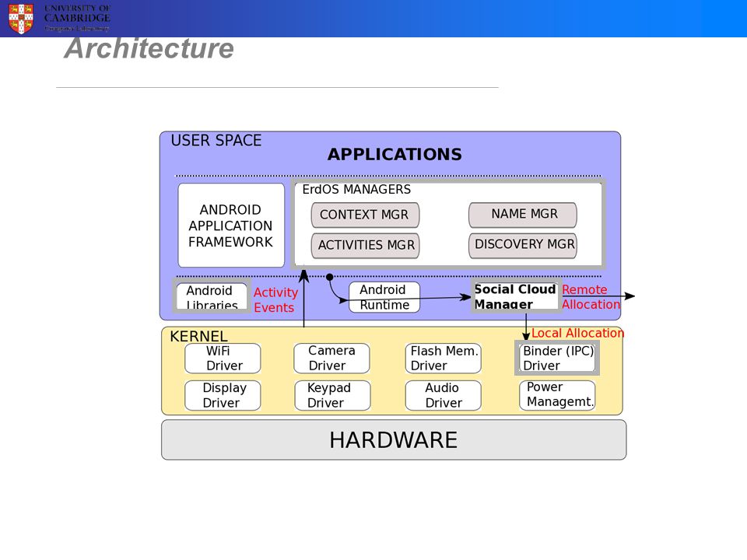Click the APPLICATIONS heading
Screen dimensions: 747x560
[x=395, y=154]
